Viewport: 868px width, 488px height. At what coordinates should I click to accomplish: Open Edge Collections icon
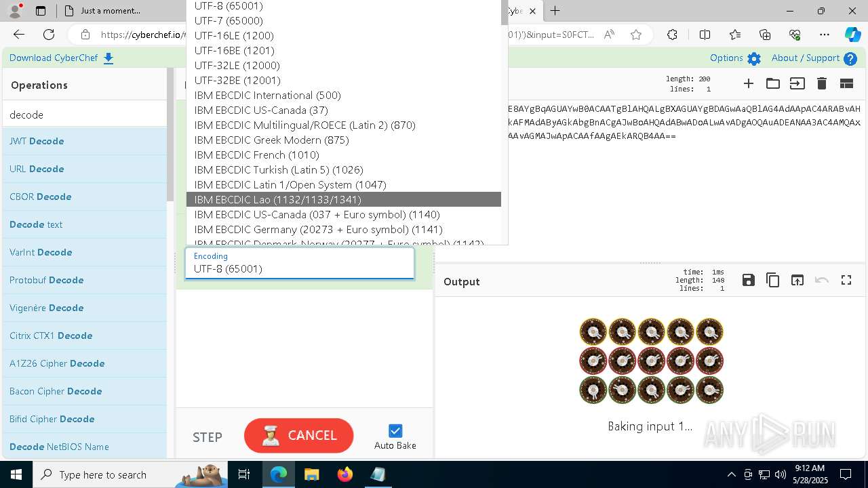tap(765, 35)
